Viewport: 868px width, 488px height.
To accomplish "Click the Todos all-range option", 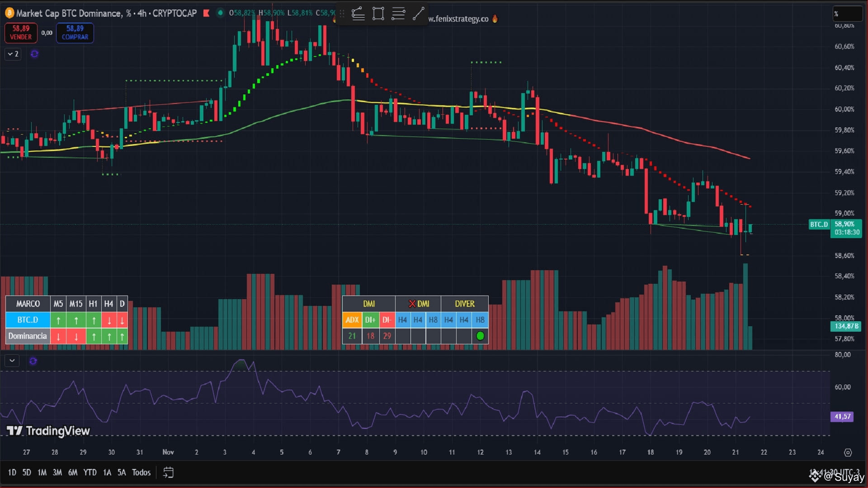I will click(x=141, y=473).
